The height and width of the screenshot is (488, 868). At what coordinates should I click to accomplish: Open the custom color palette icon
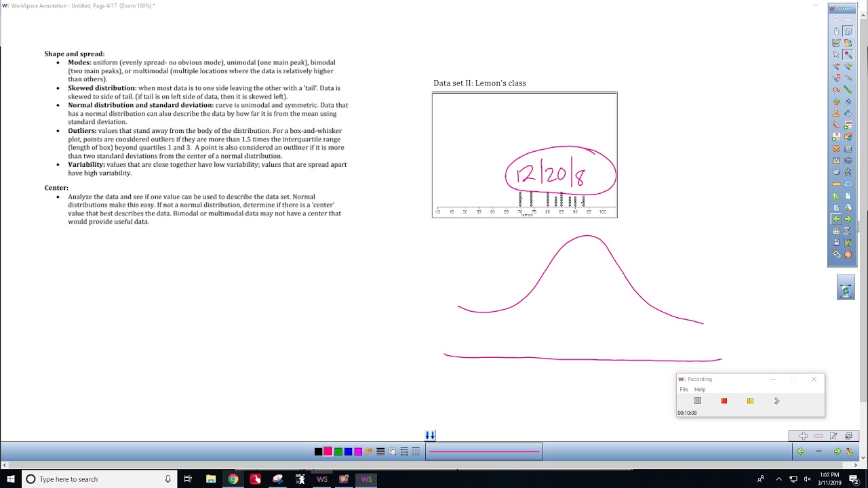pos(369,451)
